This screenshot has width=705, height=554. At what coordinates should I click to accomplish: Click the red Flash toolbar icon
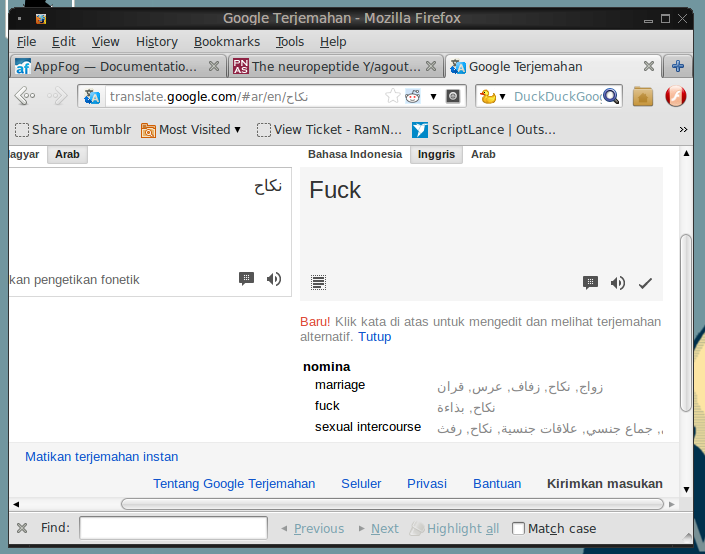click(x=676, y=96)
